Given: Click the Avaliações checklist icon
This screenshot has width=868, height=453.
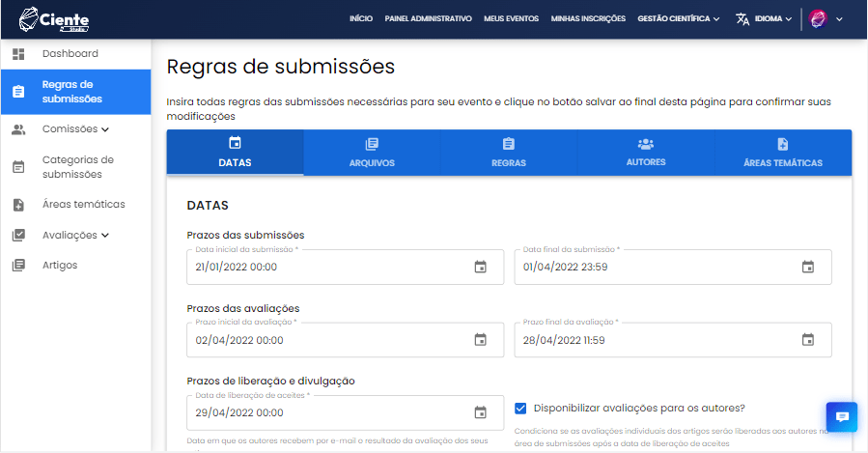Looking at the screenshot, I should tap(18, 235).
